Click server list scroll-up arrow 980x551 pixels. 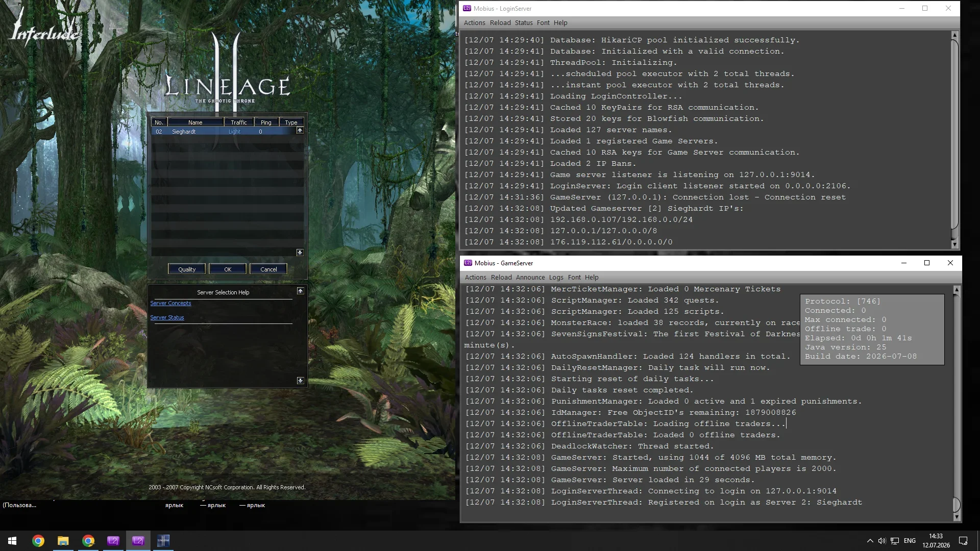coord(300,131)
